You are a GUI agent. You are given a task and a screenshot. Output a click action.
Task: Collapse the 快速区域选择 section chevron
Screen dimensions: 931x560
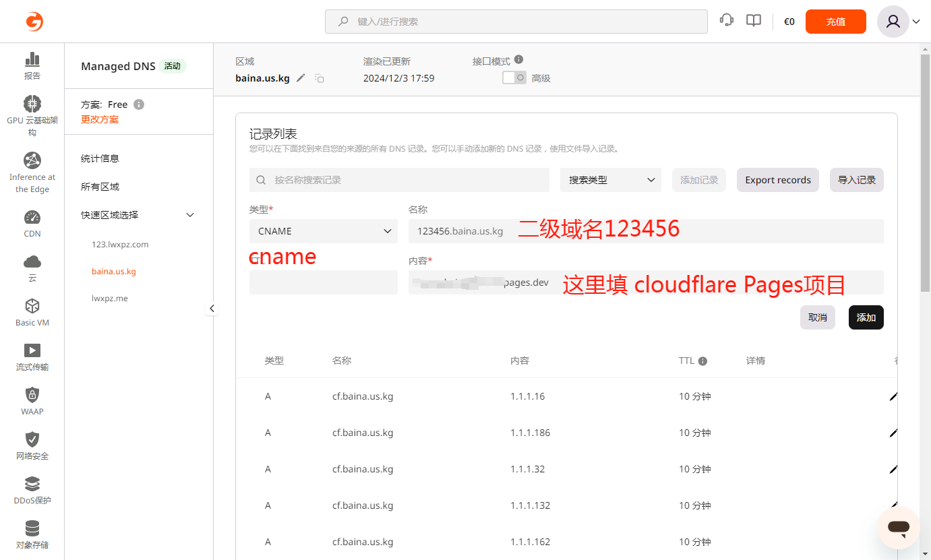[190, 215]
